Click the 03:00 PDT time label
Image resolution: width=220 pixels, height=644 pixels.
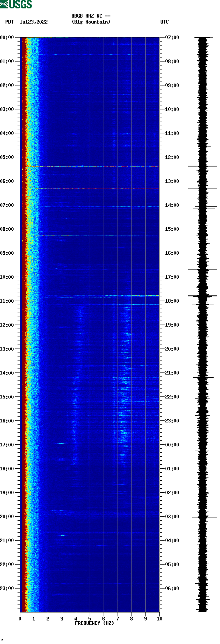7,109
